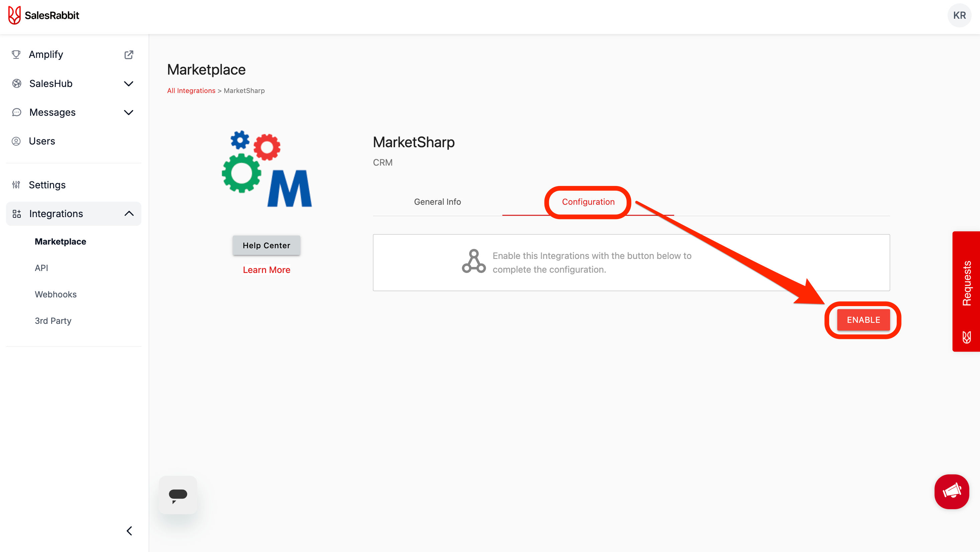Expand the Messages menu chevron

coord(129,113)
